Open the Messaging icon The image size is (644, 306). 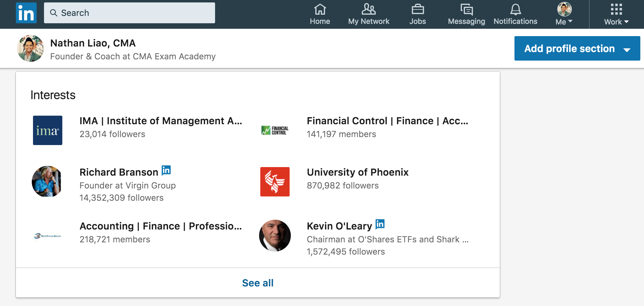(467, 9)
